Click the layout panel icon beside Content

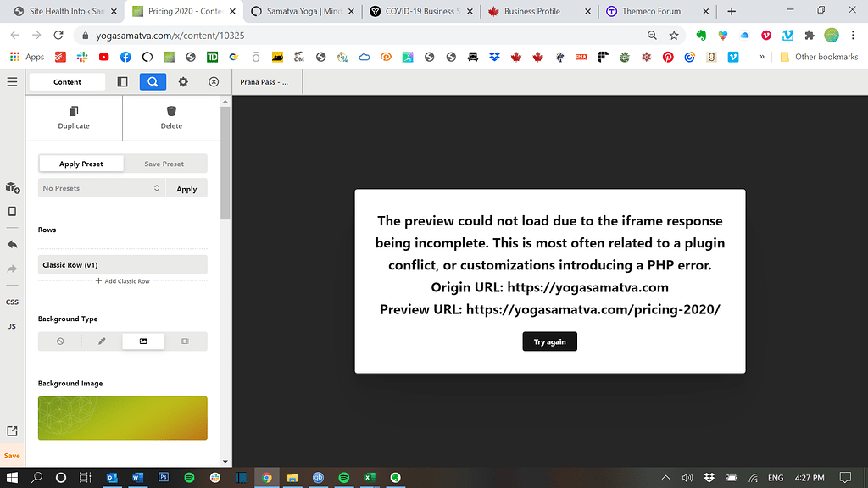click(x=122, y=82)
